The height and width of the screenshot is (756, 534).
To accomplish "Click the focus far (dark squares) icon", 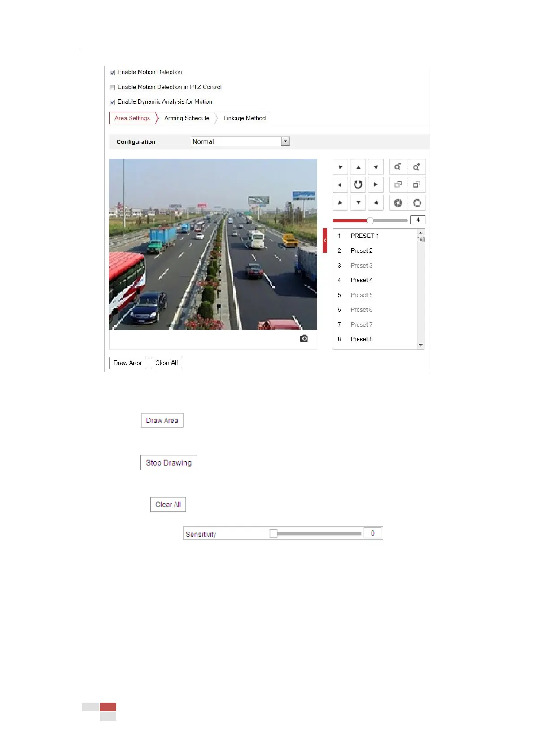I will point(416,185).
